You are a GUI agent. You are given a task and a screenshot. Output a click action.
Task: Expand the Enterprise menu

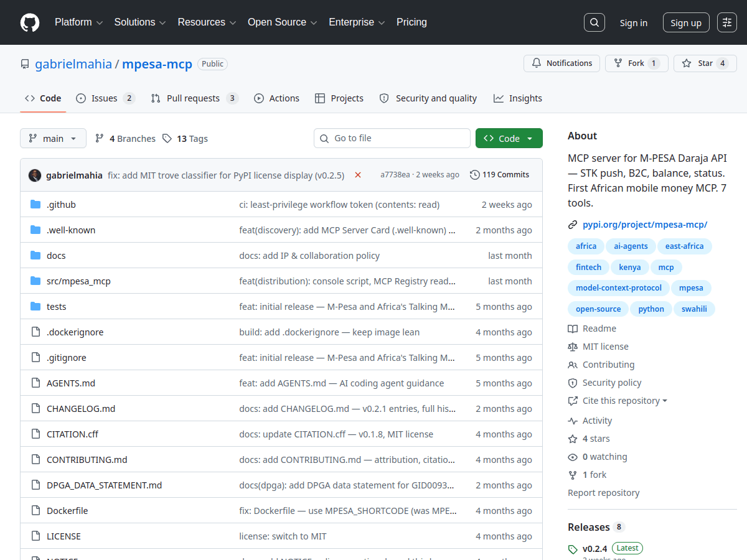[x=357, y=22]
